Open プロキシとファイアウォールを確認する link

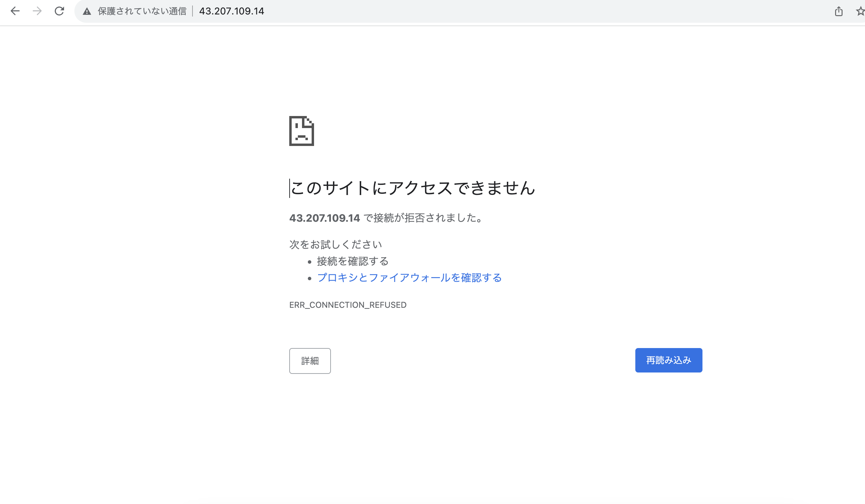point(409,278)
